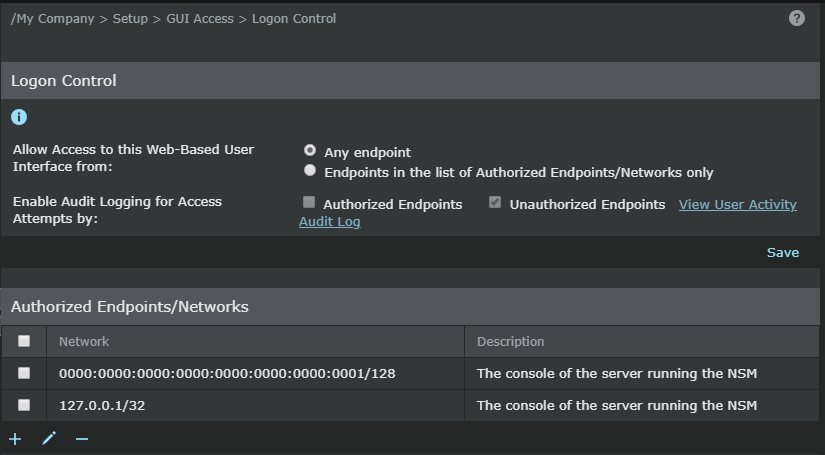Viewport: 825px width, 455px height.
Task: Select Authorized Endpoints/Networks only radio option
Action: pyautogui.click(x=310, y=170)
